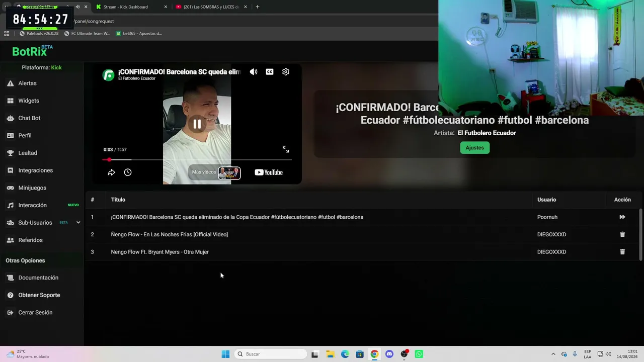
Task: Click the El Futbolero Ecuador channel avatar
Action: [108, 75]
